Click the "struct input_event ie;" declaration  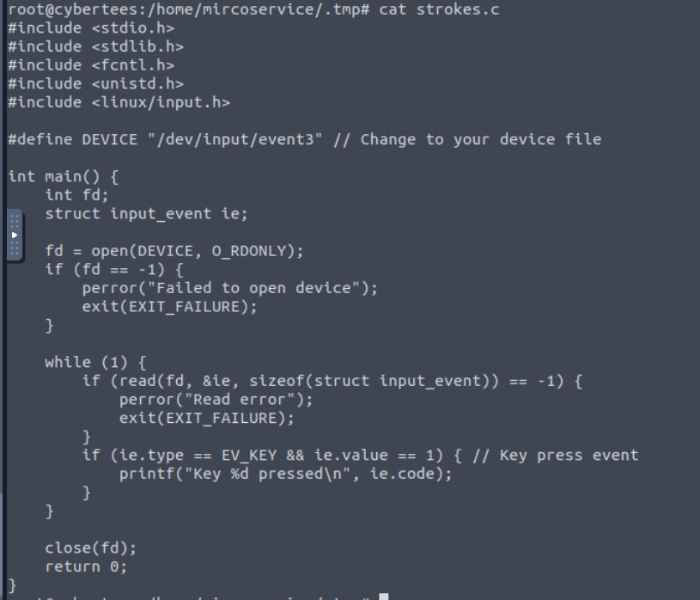pyautogui.click(x=146, y=213)
